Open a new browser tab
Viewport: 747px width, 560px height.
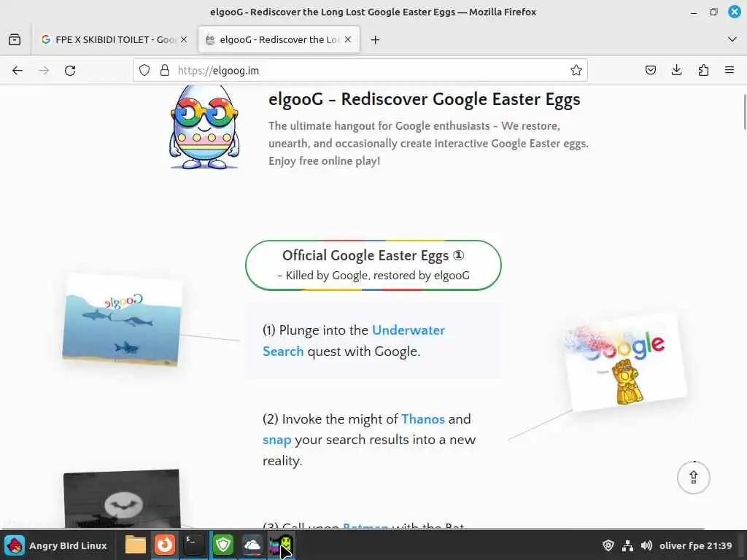tap(375, 39)
